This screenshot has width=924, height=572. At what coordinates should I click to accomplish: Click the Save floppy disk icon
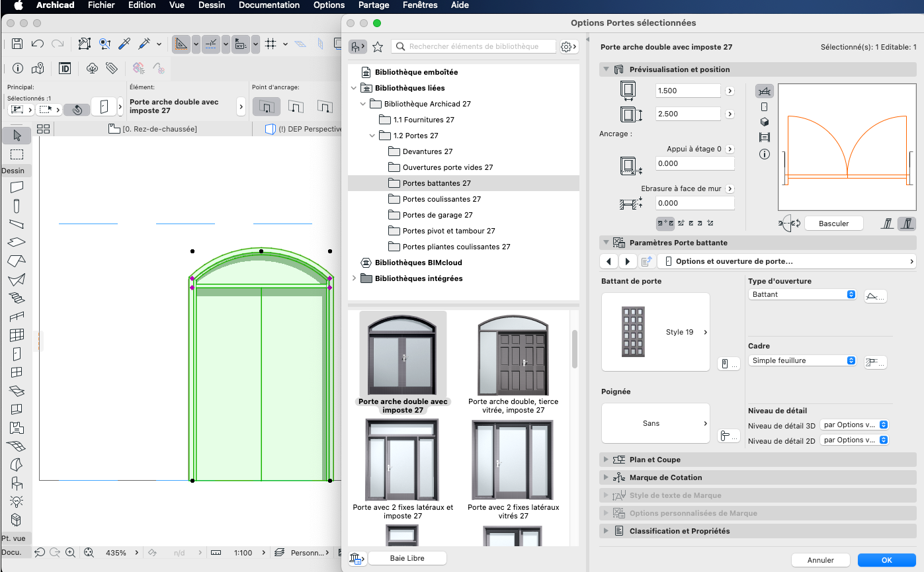[17, 44]
